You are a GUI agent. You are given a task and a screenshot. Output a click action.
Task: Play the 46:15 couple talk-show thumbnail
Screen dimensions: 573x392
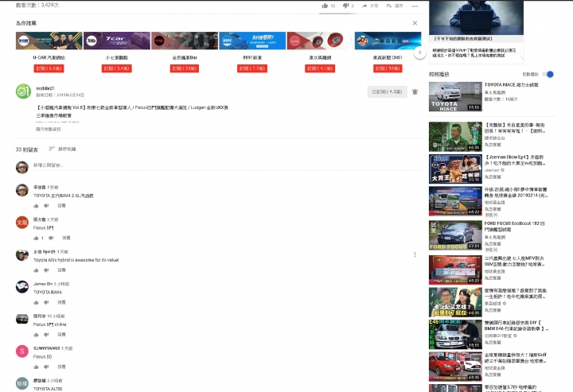pyautogui.click(x=455, y=302)
